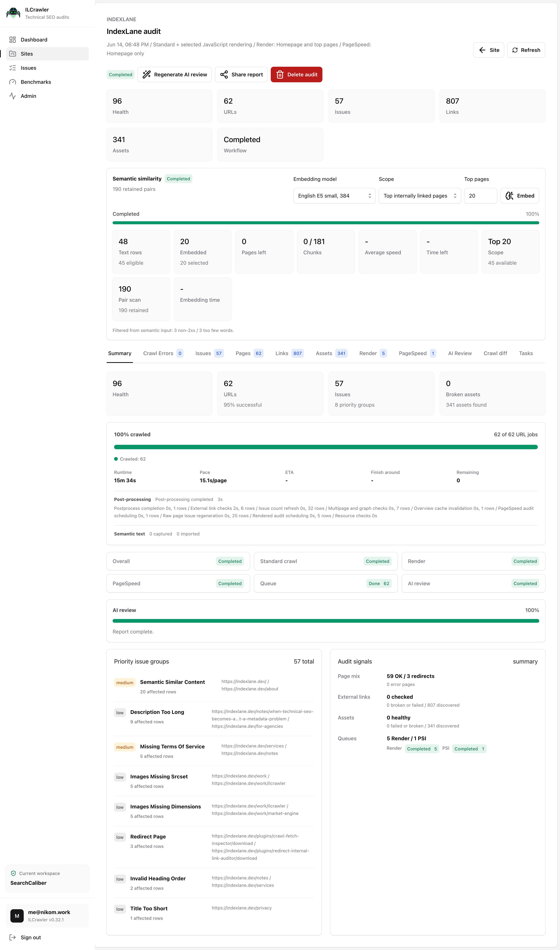The image size is (560, 950).
Task: Click the Sign out arrow icon
Action: coord(12,937)
